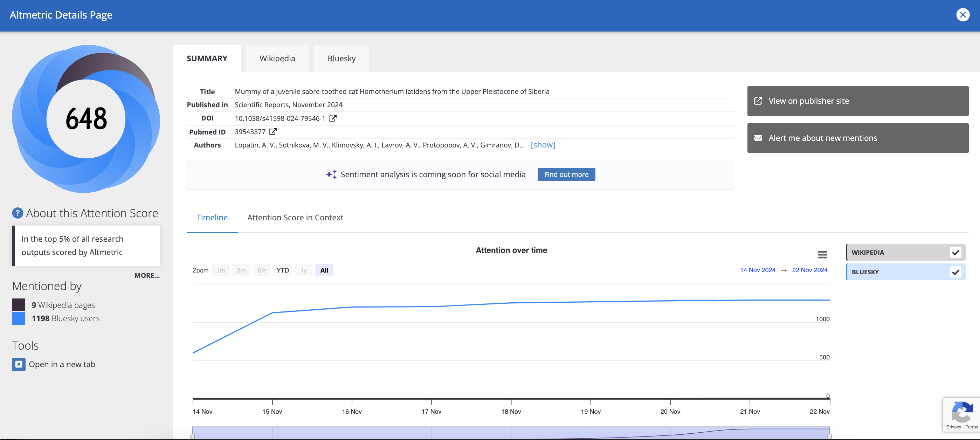Screen dimensions: 980x440
Task: Click the envelope icon for mention alerts
Action: coord(758,138)
